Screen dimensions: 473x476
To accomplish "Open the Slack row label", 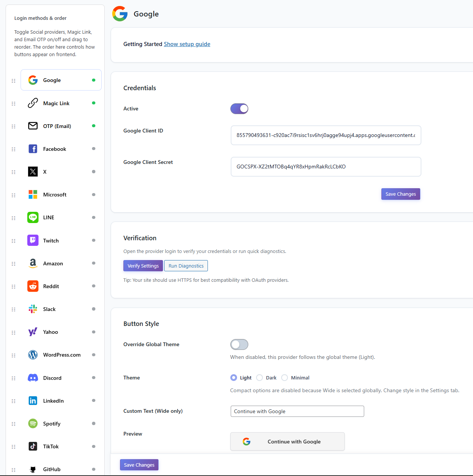I will [x=49, y=309].
